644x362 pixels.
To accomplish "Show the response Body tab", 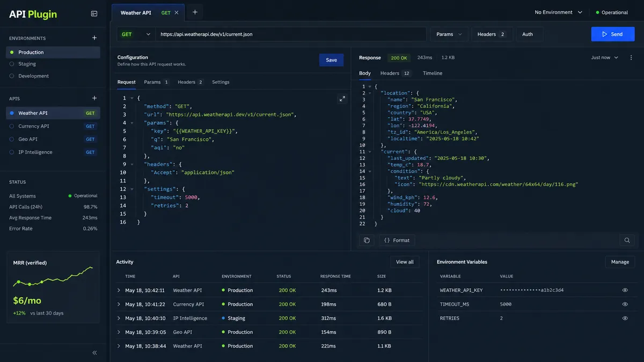I will pyautogui.click(x=365, y=73).
